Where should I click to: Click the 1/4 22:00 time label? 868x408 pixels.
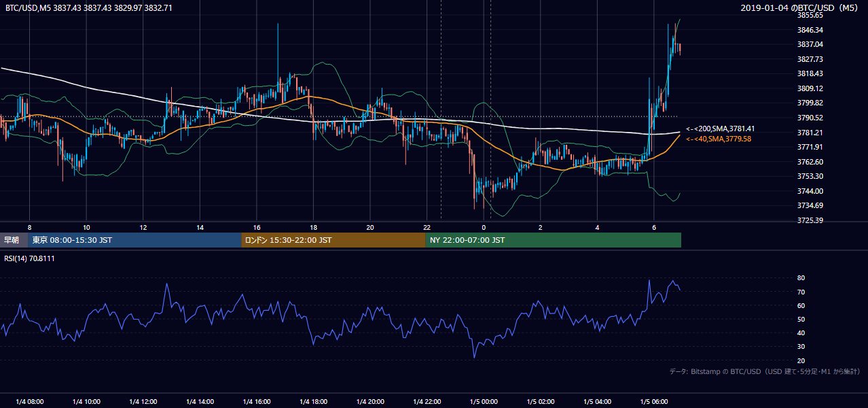click(x=427, y=401)
